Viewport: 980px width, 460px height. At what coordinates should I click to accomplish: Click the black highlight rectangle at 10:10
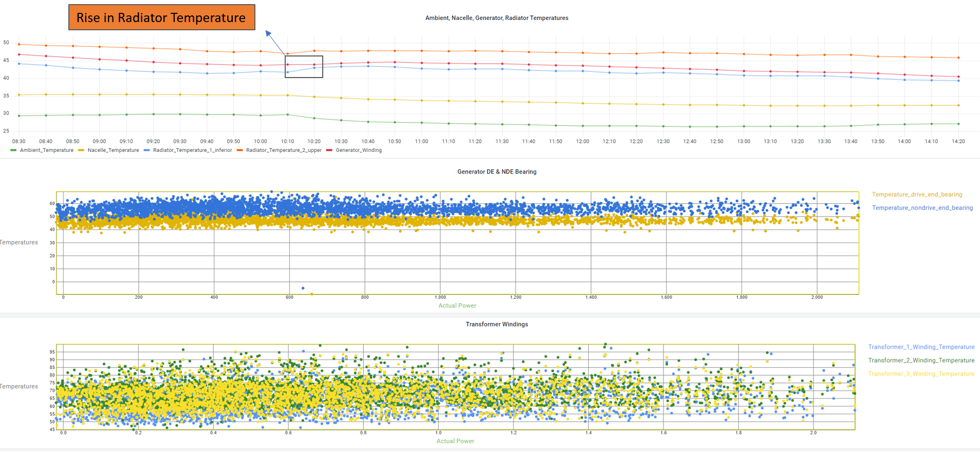pyautogui.click(x=304, y=67)
